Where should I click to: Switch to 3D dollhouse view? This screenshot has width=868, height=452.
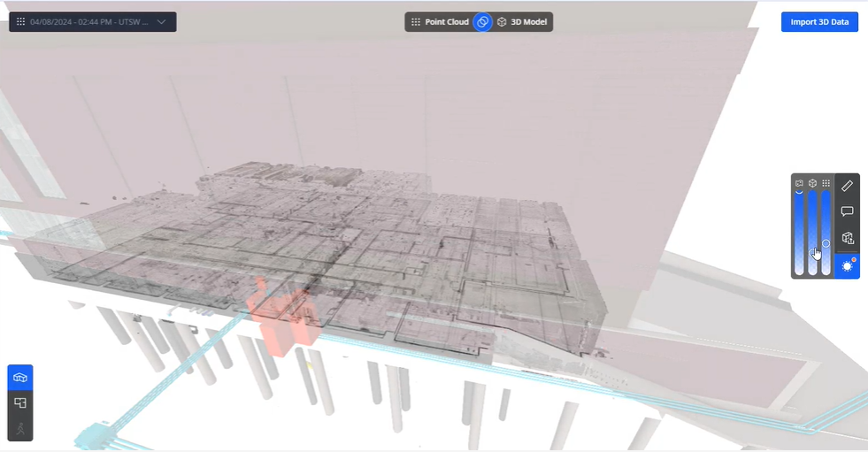coord(20,378)
